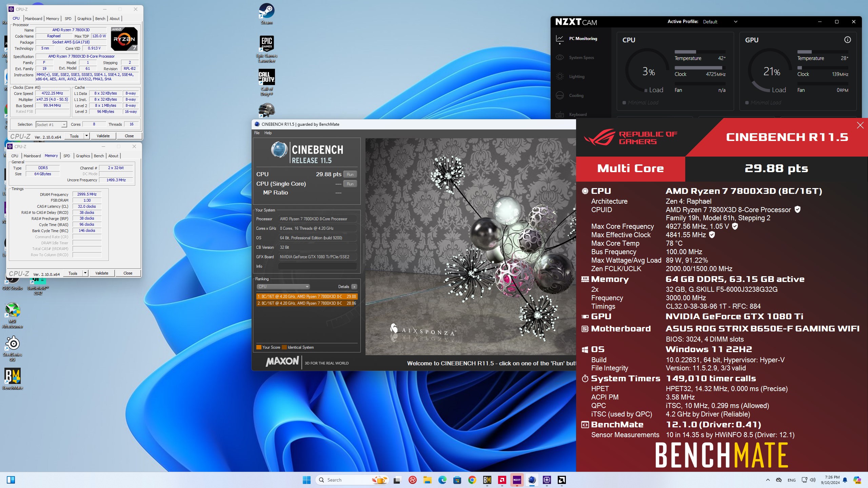Open Call of Duty desktop shortcut
Image resolution: width=868 pixels, height=488 pixels.
pyautogui.click(x=267, y=82)
